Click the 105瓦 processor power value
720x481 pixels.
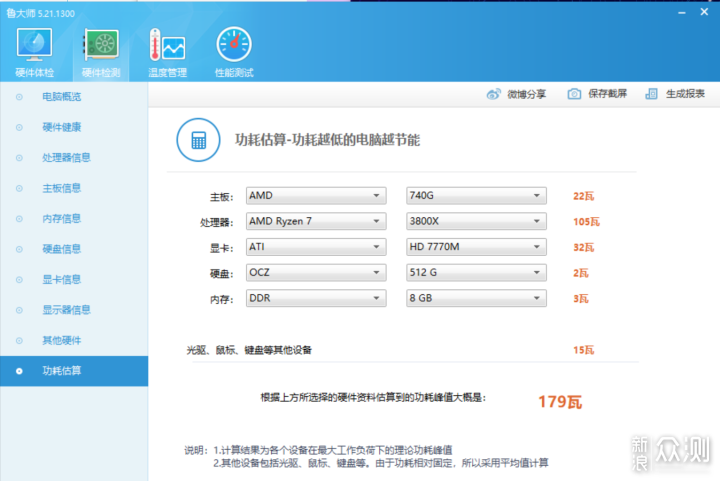[586, 222]
